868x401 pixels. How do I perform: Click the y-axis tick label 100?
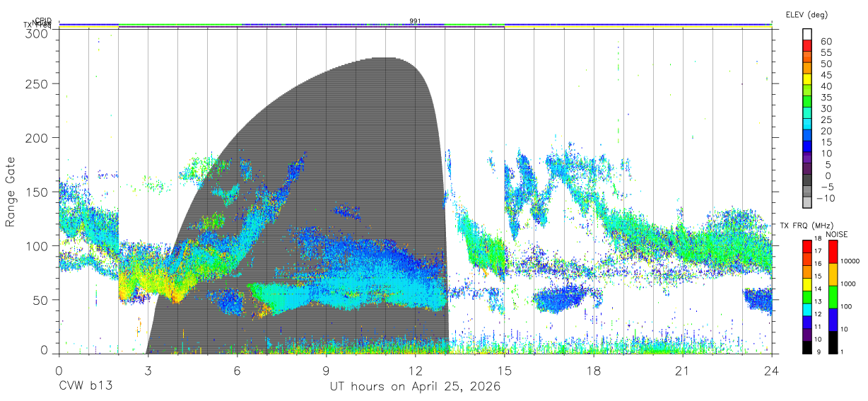(x=37, y=246)
